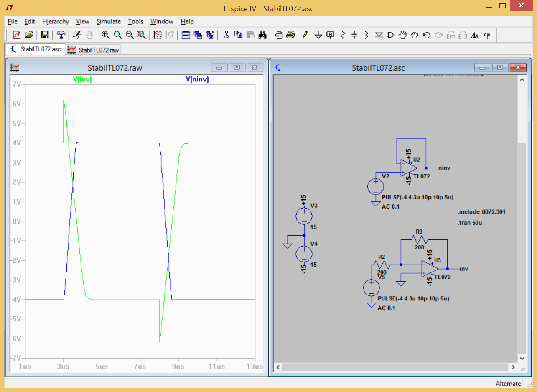Select the draw wire pencil tool

point(307,35)
